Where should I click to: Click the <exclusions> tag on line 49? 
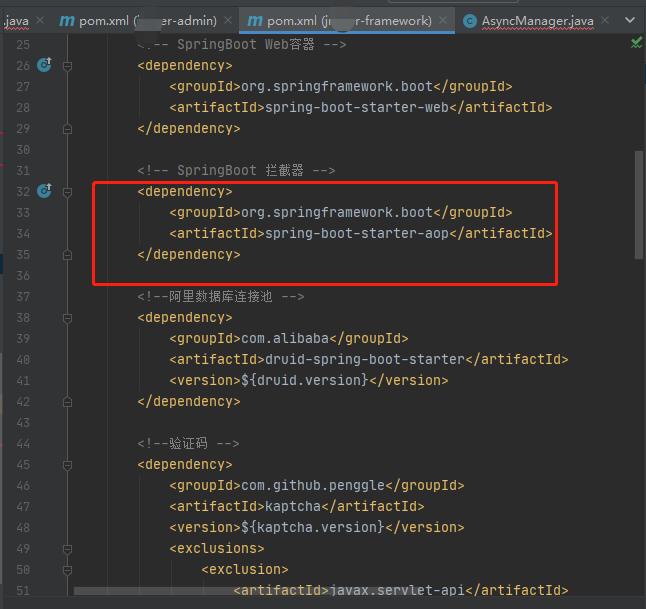click(217, 548)
